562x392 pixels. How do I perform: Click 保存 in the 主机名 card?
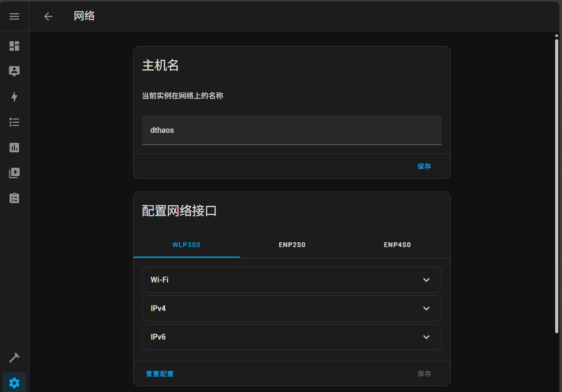point(424,166)
